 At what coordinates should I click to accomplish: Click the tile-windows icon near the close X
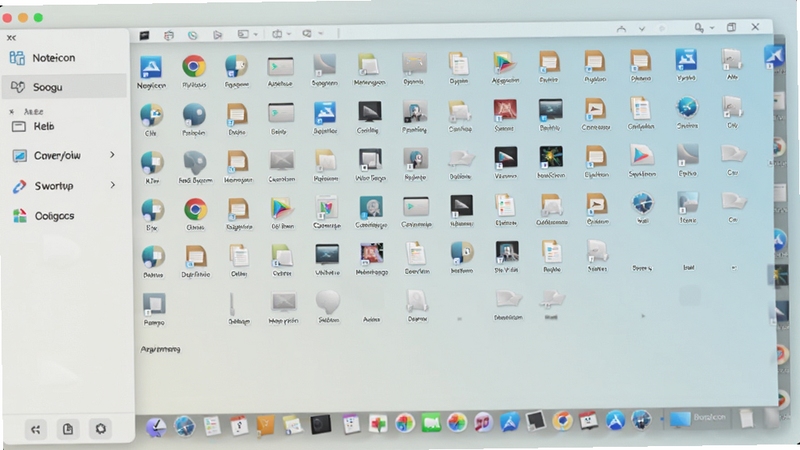tap(731, 27)
